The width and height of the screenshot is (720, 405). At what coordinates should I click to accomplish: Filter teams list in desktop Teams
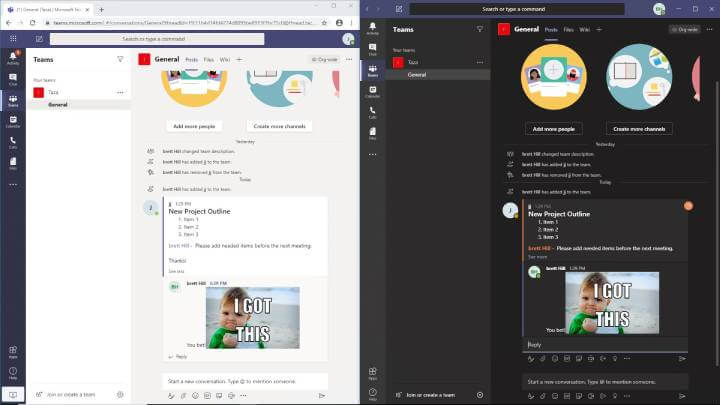480,29
